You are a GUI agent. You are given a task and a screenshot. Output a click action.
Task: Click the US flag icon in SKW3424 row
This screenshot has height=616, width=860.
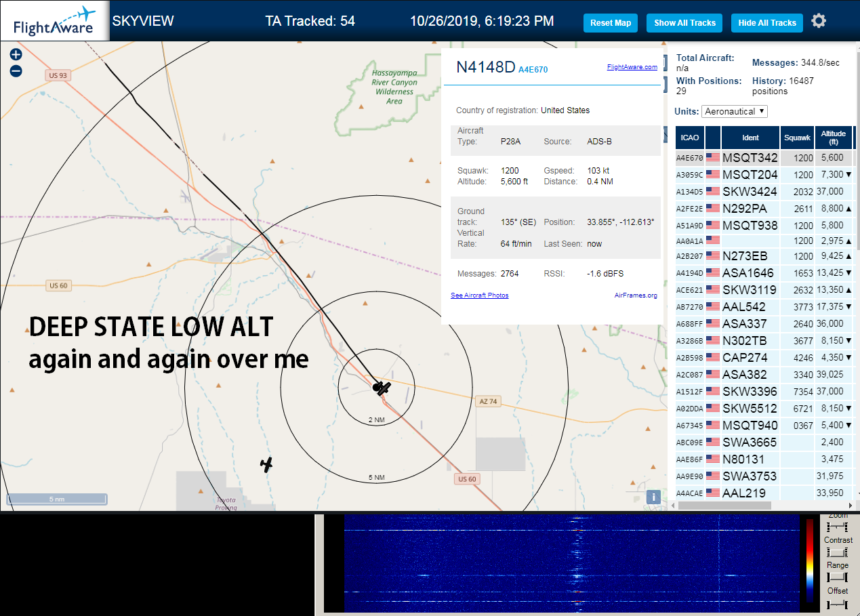713,192
